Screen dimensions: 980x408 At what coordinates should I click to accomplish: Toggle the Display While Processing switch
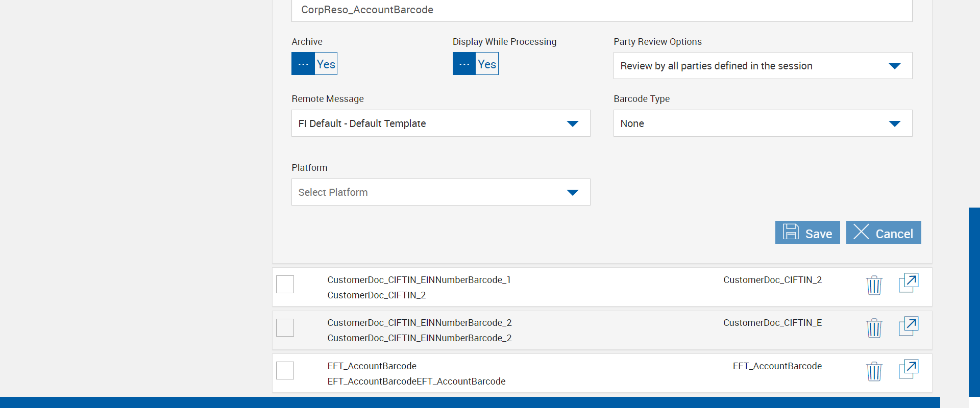pos(475,64)
